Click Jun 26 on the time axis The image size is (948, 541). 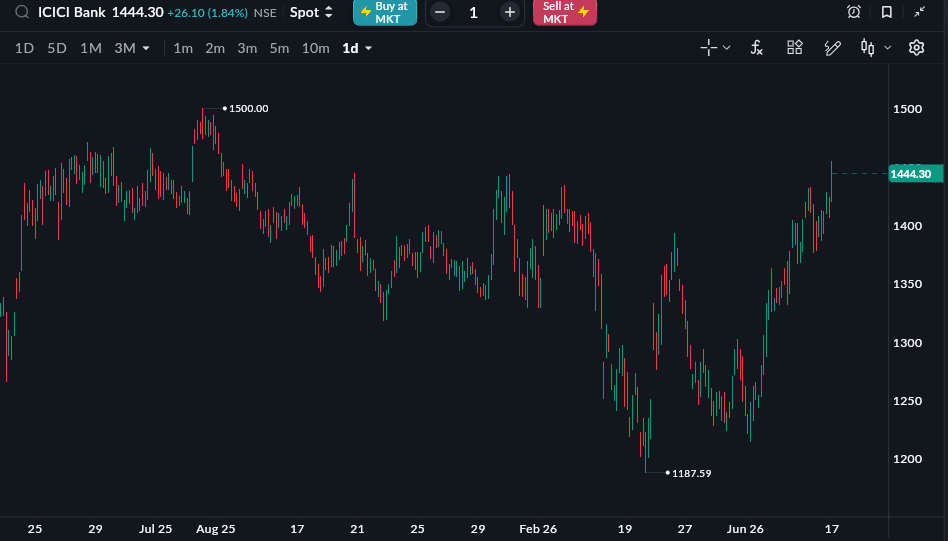click(x=745, y=529)
